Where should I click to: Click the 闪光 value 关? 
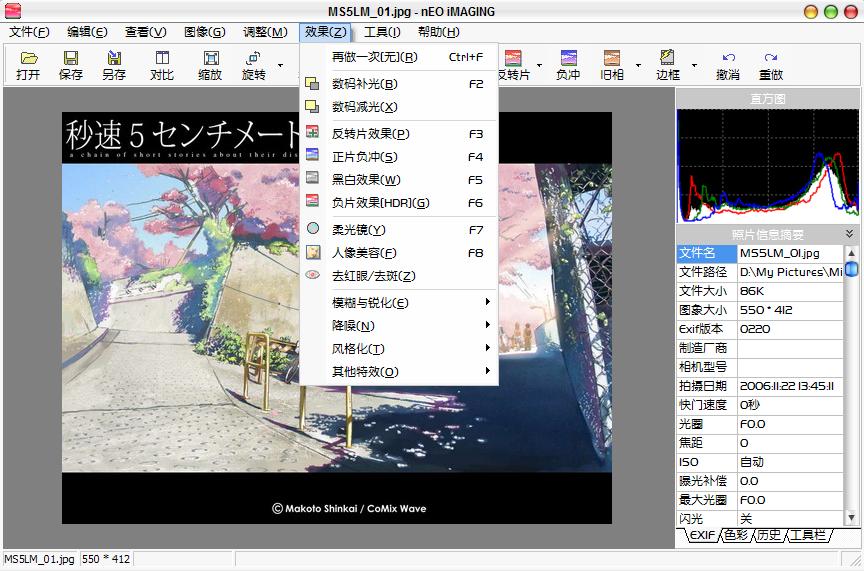click(x=791, y=519)
